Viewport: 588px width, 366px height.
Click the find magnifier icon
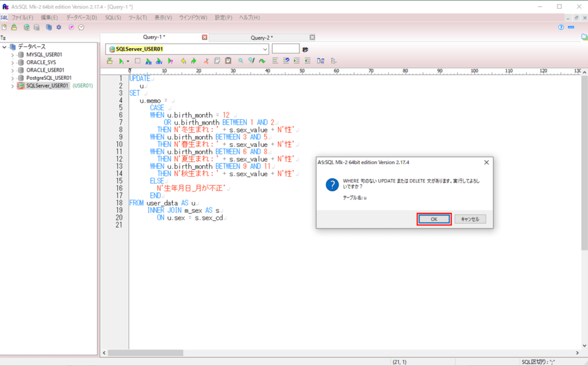(241, 61)
